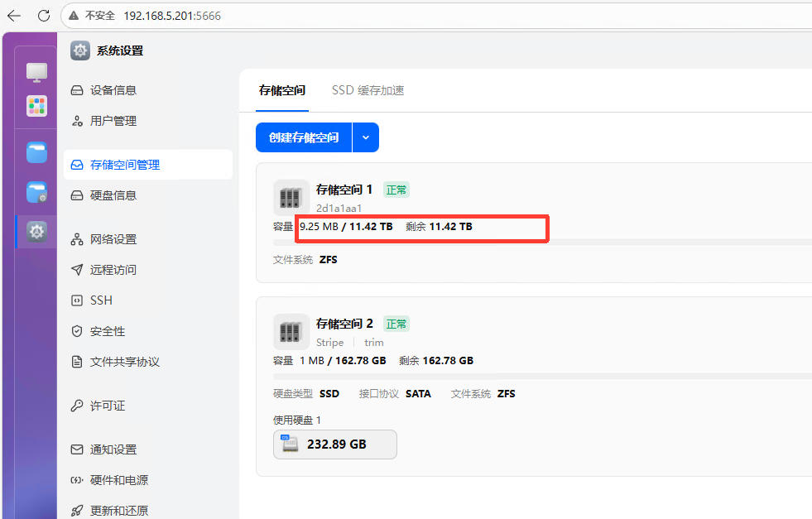Click the 系统设置 gear header icon
812x519 pixels.
click(80, 50)
